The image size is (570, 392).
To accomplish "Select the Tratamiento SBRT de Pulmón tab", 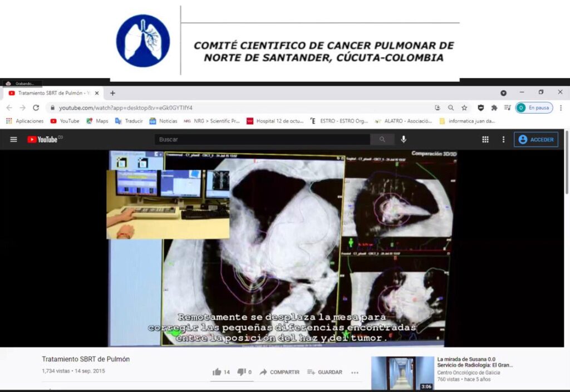I will (53, 93).
